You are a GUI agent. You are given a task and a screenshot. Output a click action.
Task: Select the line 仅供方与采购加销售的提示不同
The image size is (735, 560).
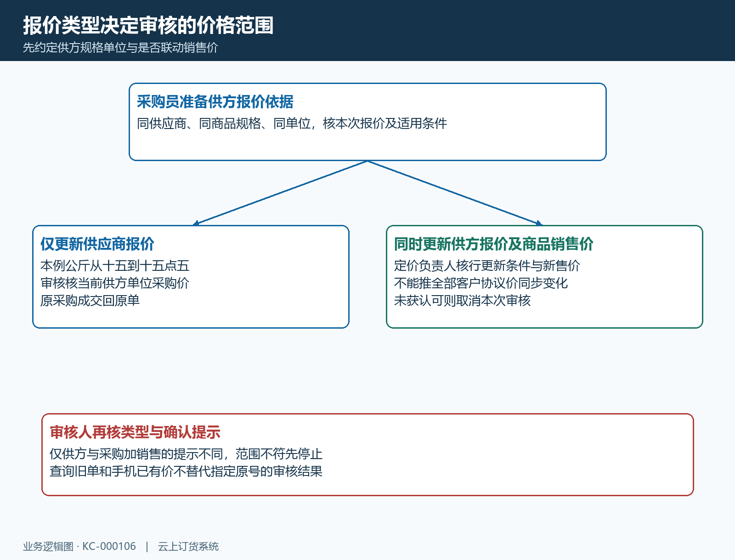pyautogui.click(x=136, y=454)
